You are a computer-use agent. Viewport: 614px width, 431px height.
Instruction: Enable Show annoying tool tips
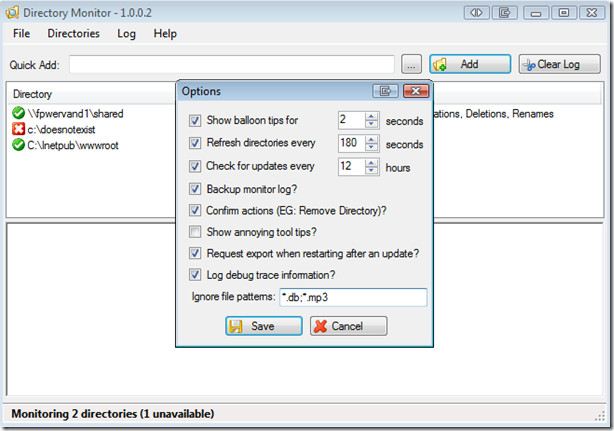click(x=195, y=232)
